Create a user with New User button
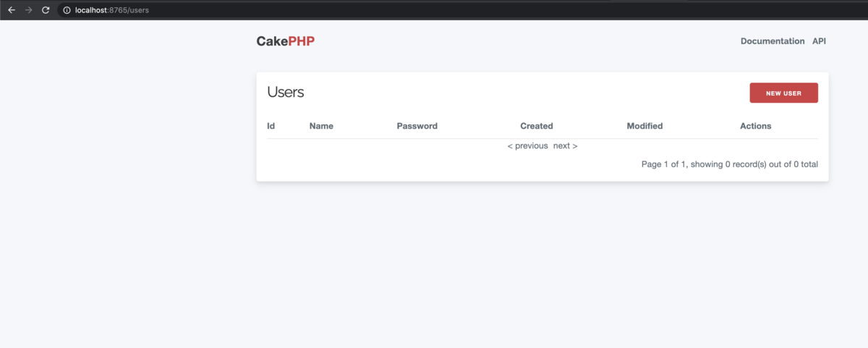The width and height of the screenshot is (868, 348). pyautogui.click(x=783, y=93)
